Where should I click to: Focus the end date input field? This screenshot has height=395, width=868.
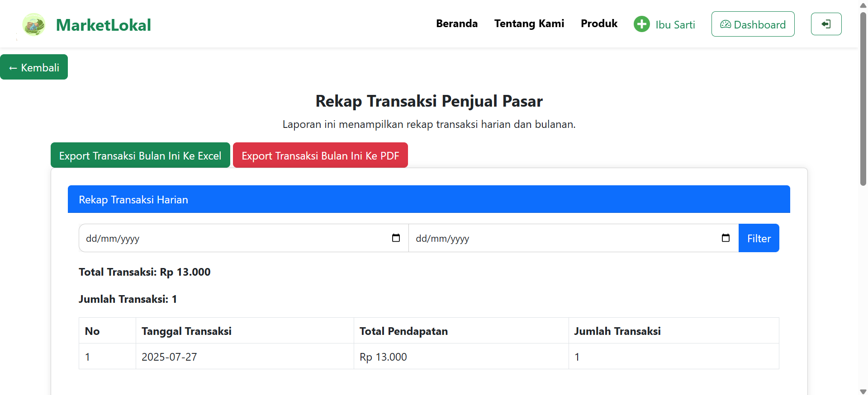[556, 238]
